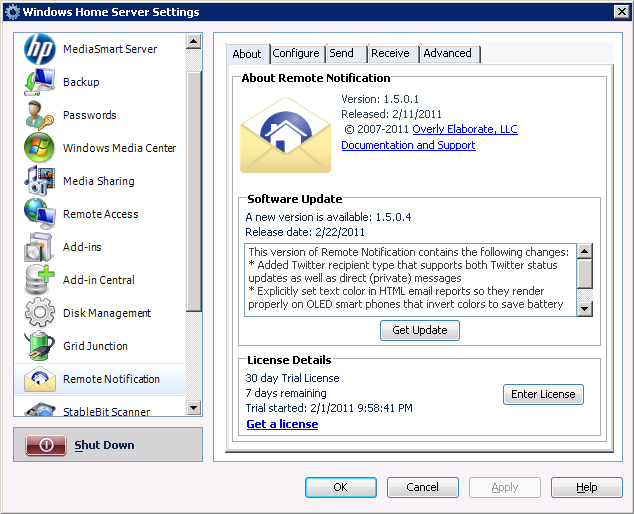Image resolution: width=634 pixels, height=514 pixels.
Task: Open Disk Management label in sidebar
Action: coord(107,313)
